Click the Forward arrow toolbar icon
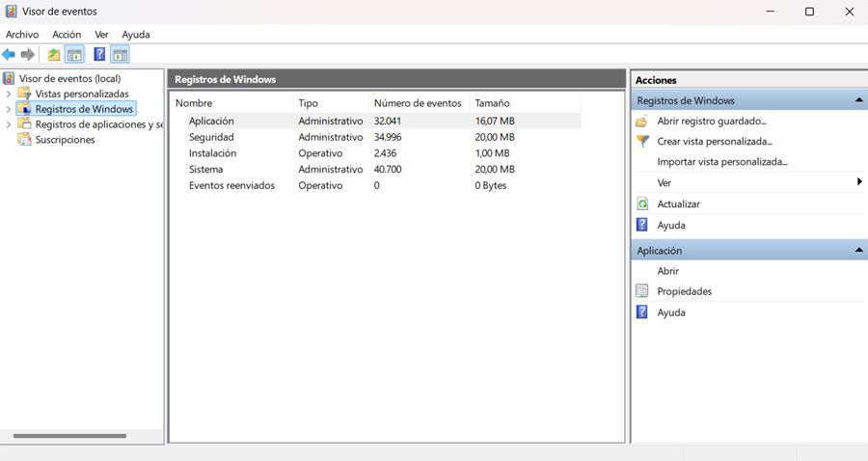The height and width of the screenshot is (461, 868). coord(27,54)
